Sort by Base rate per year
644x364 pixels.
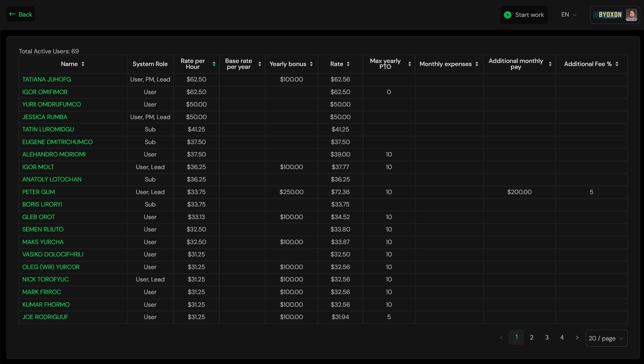(260, 64)
